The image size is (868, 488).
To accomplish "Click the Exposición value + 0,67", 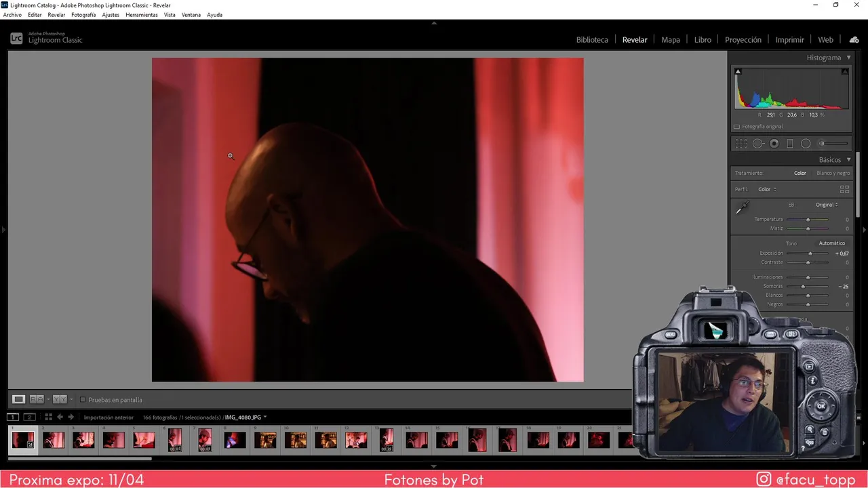I will point(842,253).
